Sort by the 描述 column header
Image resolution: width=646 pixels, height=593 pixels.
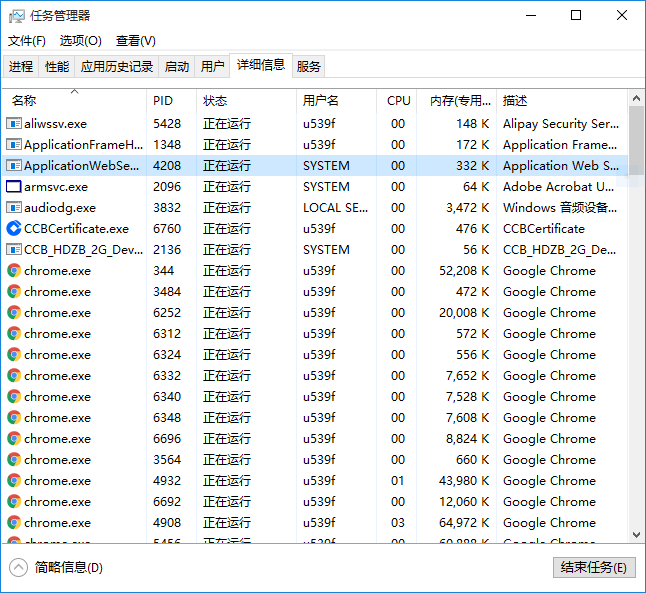point(562,101)
